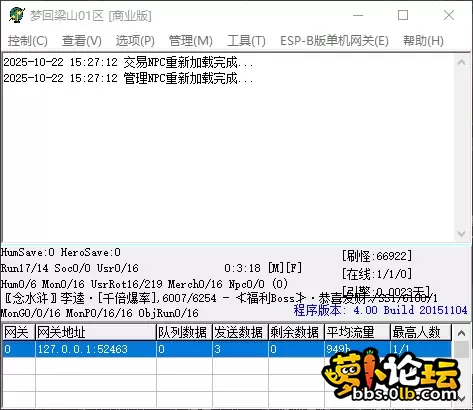Click the 剩余数据 column header
The height and width of the screenshot is (410, 473).
tap(296, 332)
